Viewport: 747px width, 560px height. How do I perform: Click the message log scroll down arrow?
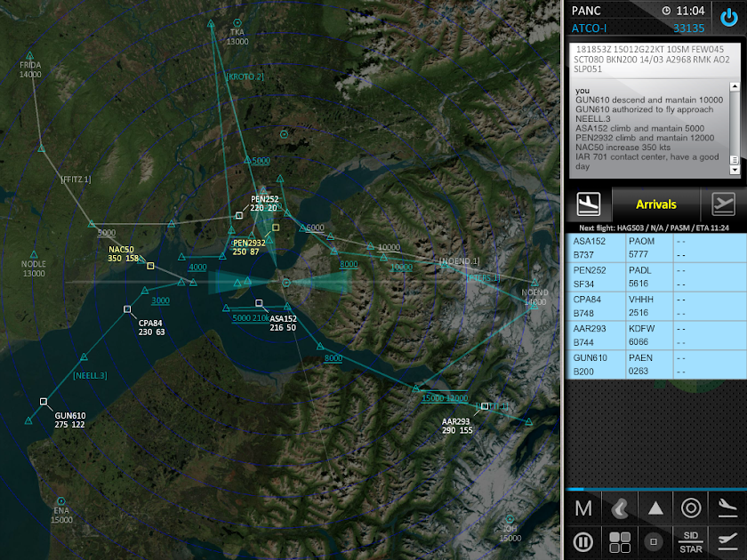(x=735, y=170)
